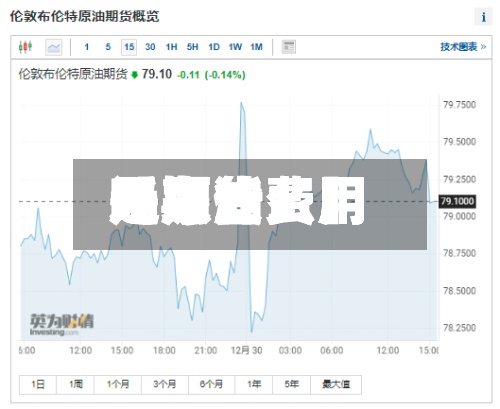Choose the 1H interval
Screen dimensions: 500x409
(x=171, y=47)
